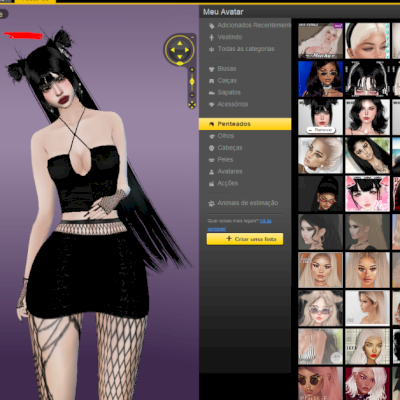Select black hair with striped top thumbnail
The width and height of the screenshot is (400, 400).
(x=320, y=346)
